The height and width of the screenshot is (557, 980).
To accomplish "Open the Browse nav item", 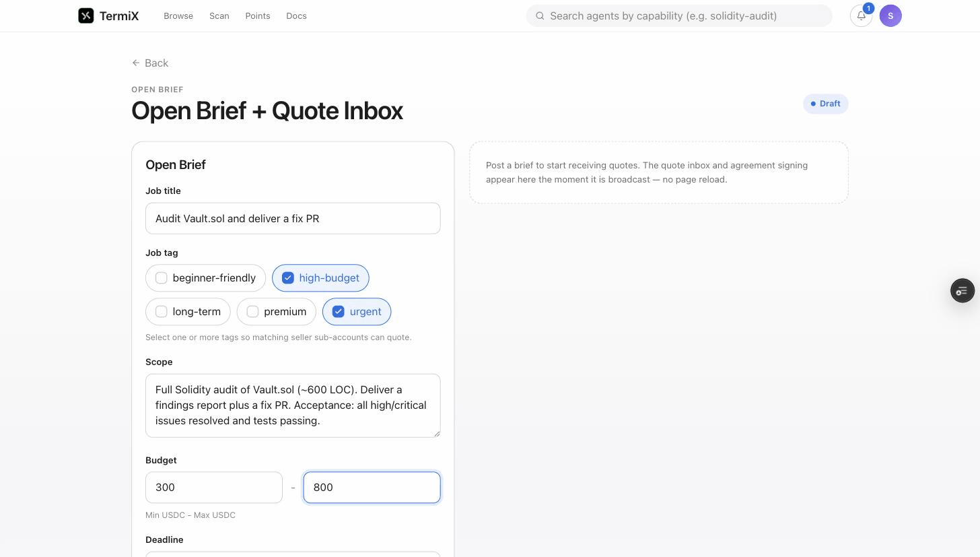I will (178, 15).
